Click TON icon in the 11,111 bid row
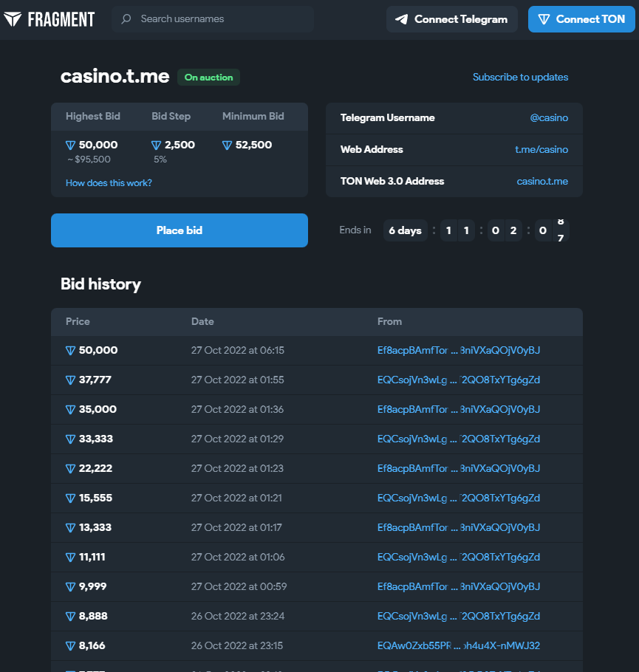 tap(70, 558)
